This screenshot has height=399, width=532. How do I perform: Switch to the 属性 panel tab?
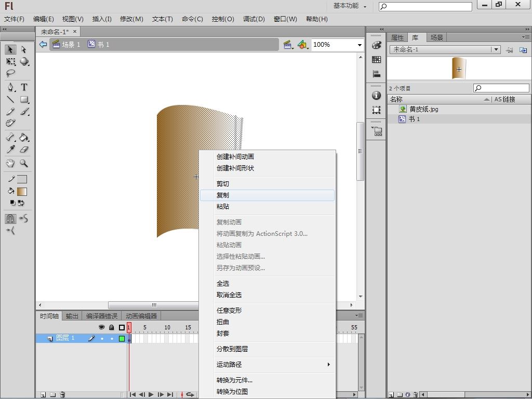coord(397,37)
